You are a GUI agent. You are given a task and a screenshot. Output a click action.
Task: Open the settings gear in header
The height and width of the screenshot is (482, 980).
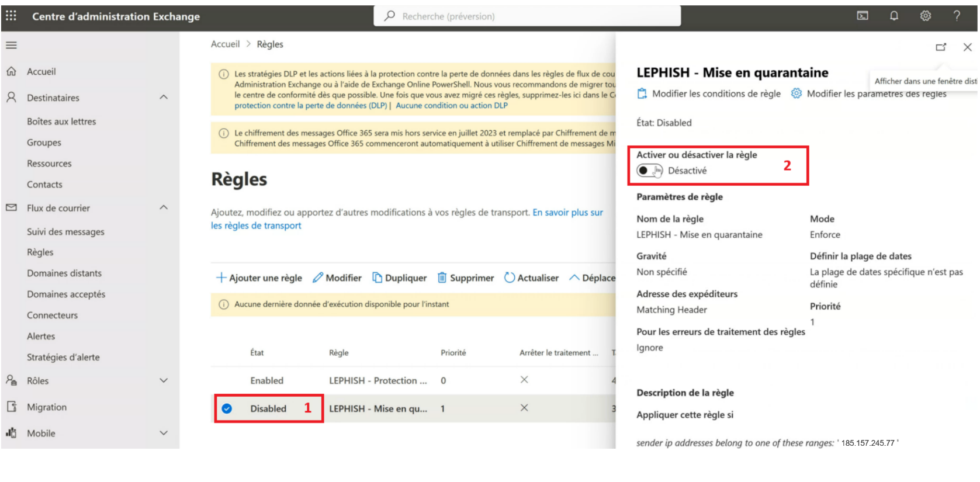925,16
